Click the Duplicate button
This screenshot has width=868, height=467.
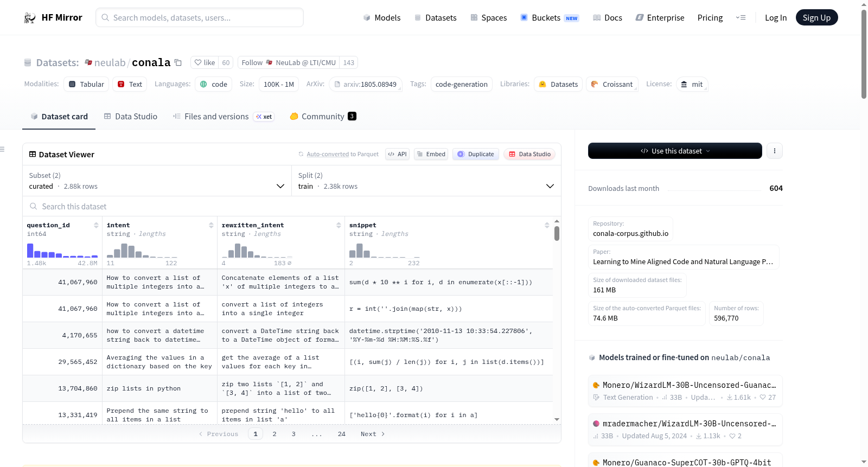point(476,155)
